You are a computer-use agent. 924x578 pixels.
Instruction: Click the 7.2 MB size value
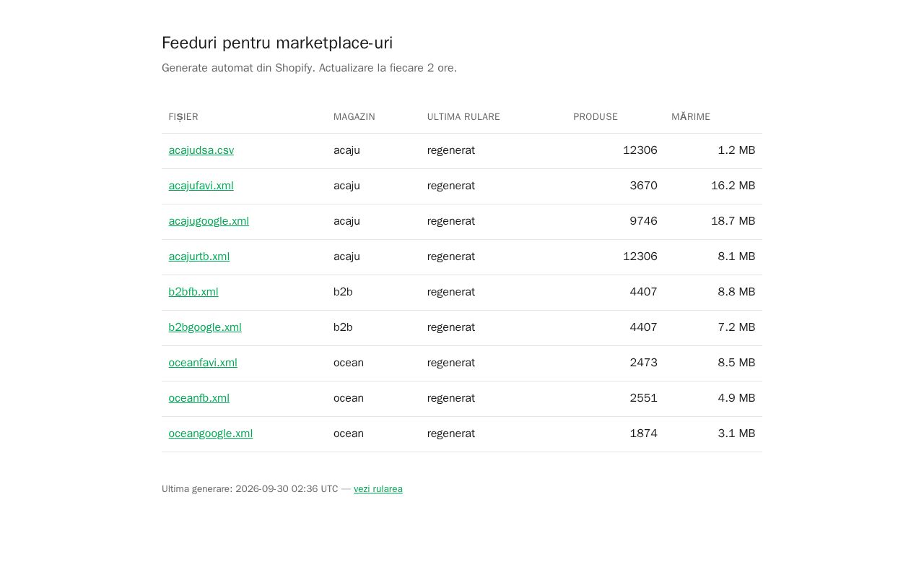736,327
